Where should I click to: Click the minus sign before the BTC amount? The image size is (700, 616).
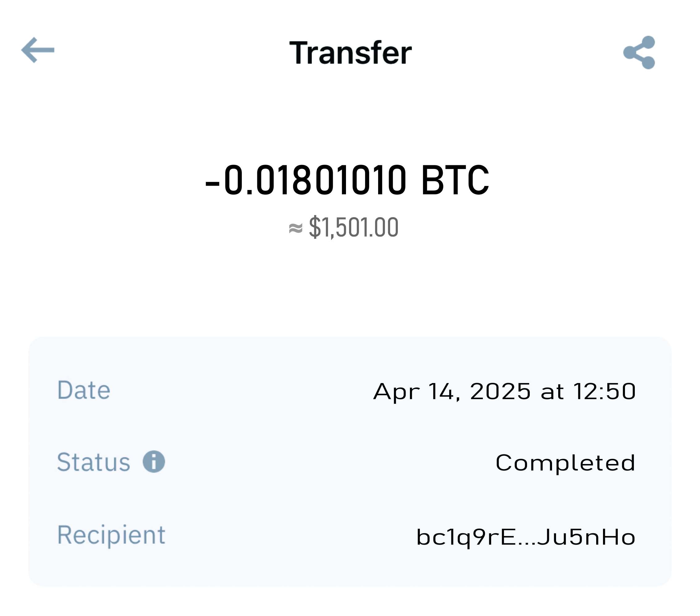pos(212,185)
